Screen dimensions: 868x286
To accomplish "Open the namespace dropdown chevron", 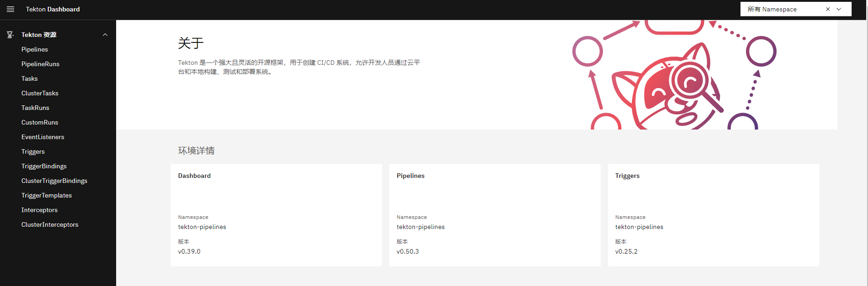I will click(x=839, y=9).
